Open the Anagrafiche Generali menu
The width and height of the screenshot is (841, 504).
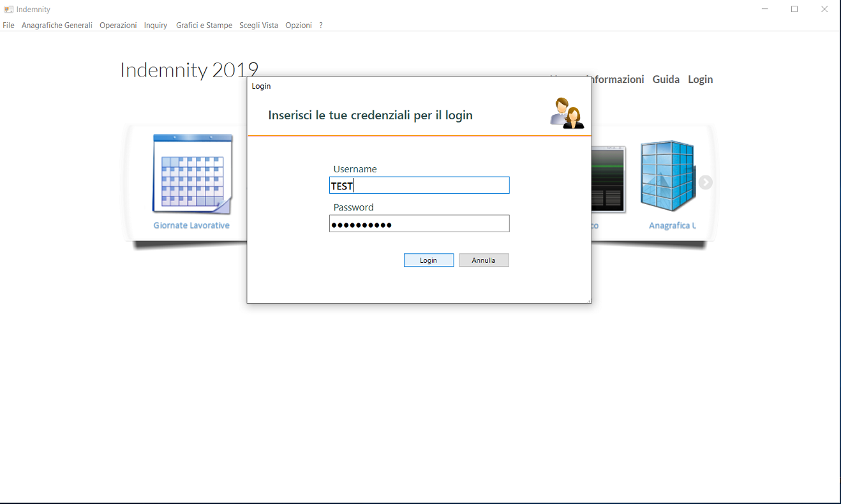(57, 26)
